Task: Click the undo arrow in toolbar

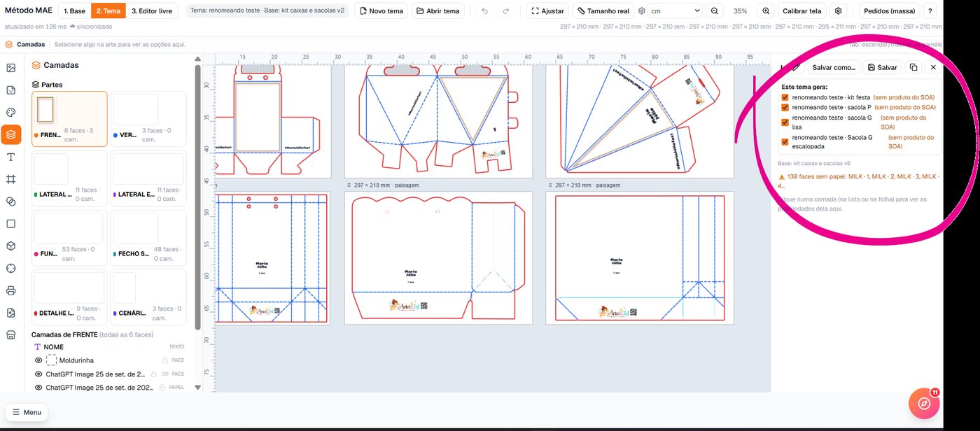Action: pos(485,11)
